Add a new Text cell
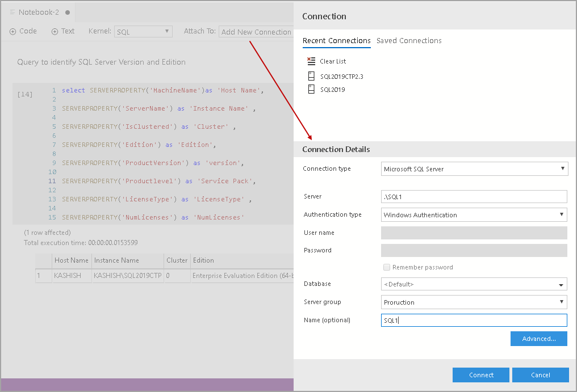 [x=63, y=32]
